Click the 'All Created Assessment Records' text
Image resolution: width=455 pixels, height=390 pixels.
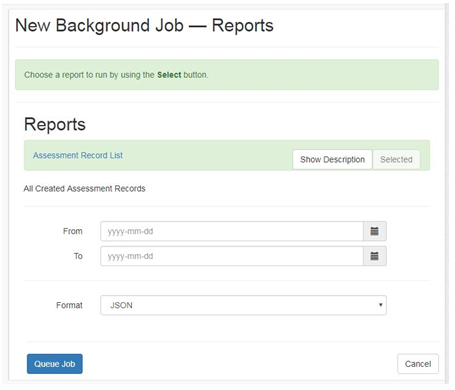pyautogui.click(x=84, y=189)
